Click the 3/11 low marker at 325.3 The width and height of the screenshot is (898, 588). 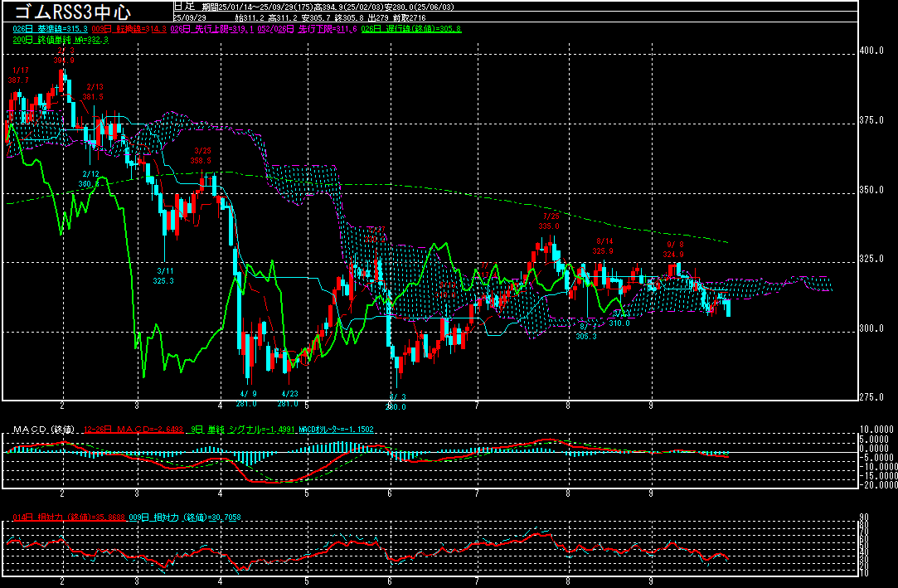(164, 275)
